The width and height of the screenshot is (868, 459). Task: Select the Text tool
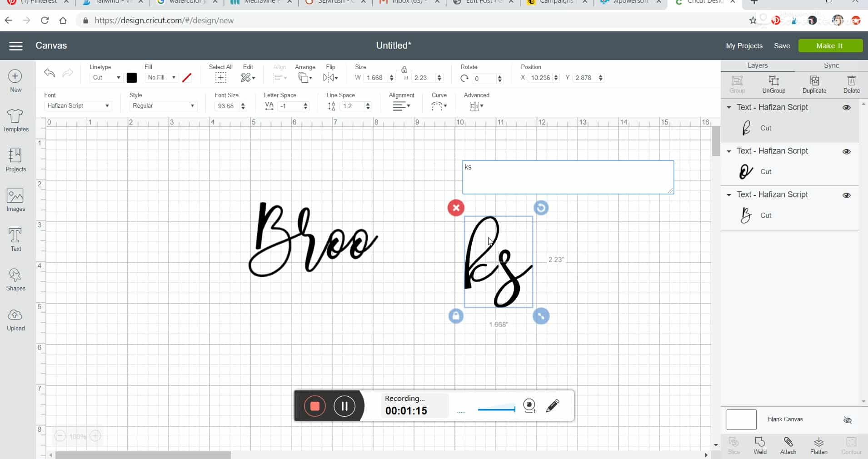pos(15,235)
